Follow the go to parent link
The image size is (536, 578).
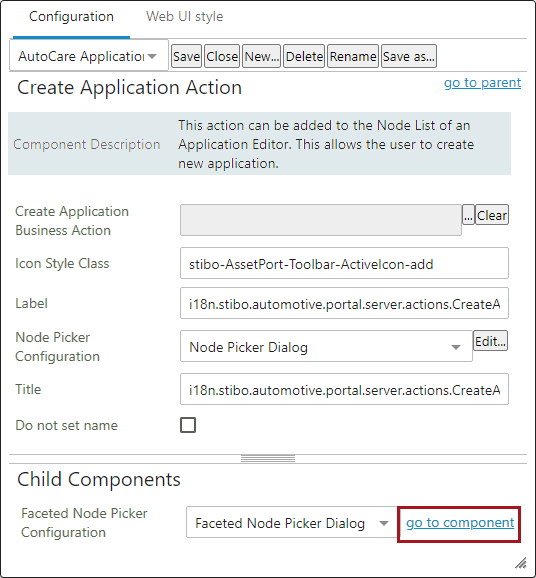(x=483, y=83)
